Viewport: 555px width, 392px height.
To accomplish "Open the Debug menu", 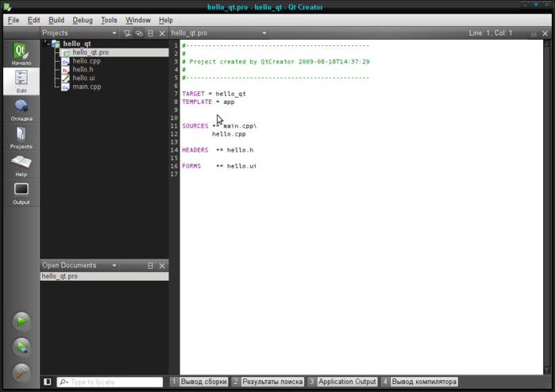I will [83, 20].
